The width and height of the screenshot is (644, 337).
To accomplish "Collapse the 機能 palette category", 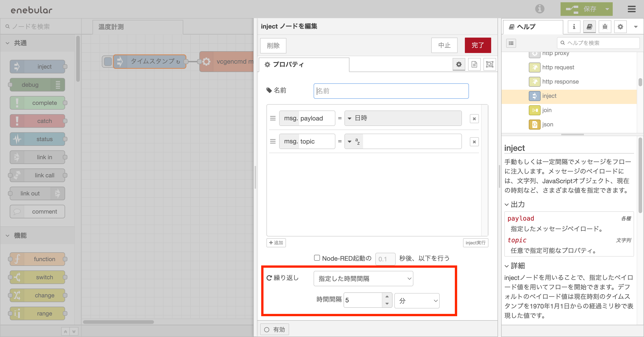I will [37, 235].
